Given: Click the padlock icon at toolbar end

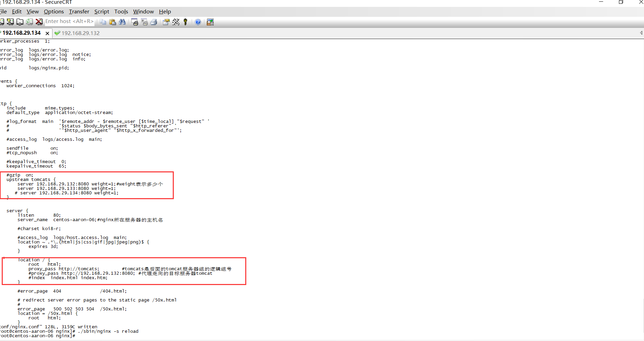Looking at the screenshot, I should click(210, 22).
